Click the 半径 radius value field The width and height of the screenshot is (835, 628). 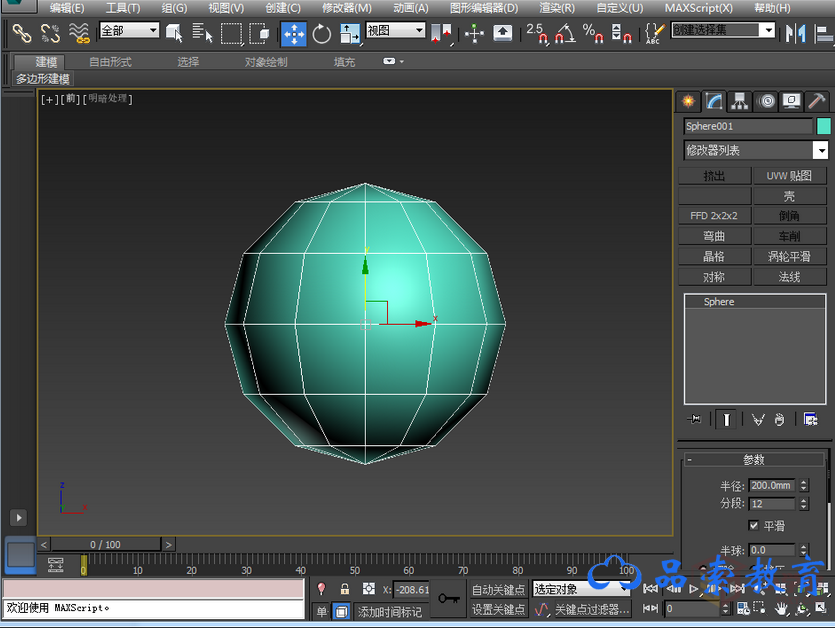pyautogui.click(x=771, y=486)
